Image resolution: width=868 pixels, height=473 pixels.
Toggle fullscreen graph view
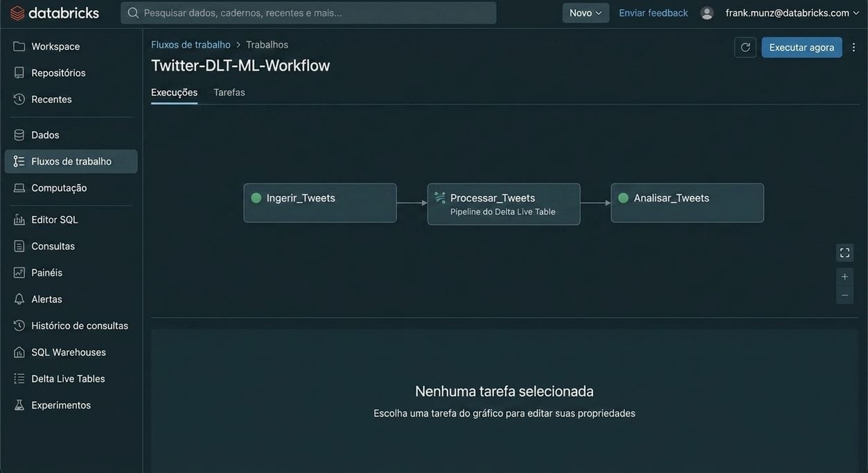(844, 253)
